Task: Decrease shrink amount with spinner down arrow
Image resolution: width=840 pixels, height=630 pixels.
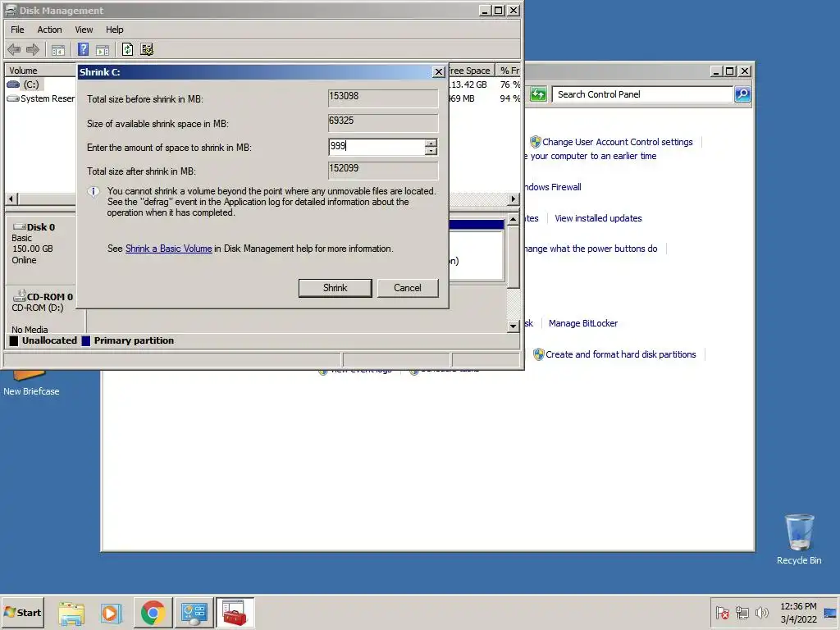Action: (x=431, y=151)
